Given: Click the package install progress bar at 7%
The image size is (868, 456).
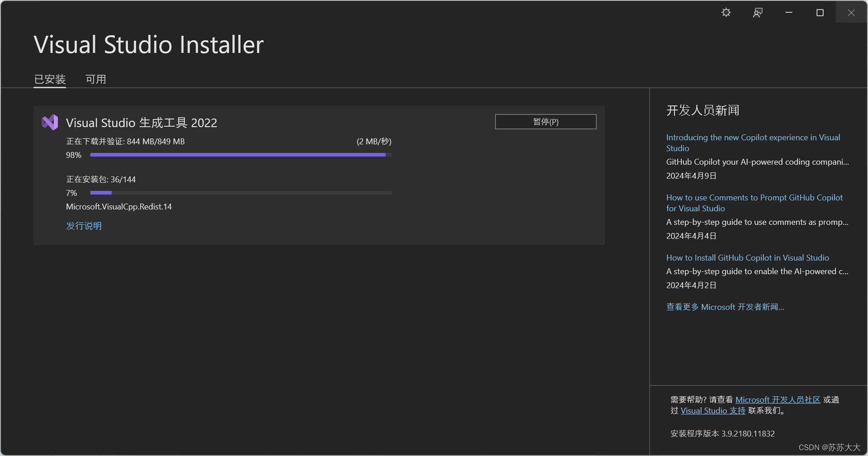Looking at the screenshot, I should pos(241,193).
